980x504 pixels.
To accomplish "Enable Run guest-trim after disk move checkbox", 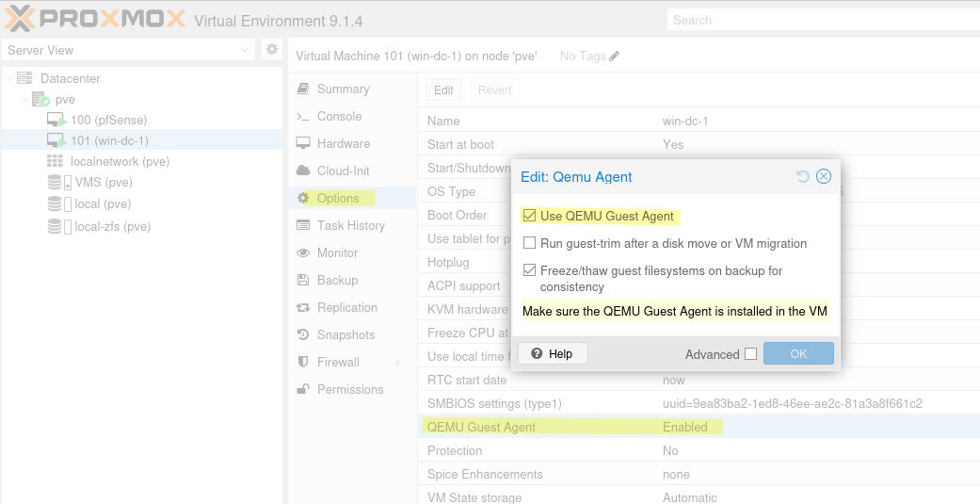I will [529, 243].
